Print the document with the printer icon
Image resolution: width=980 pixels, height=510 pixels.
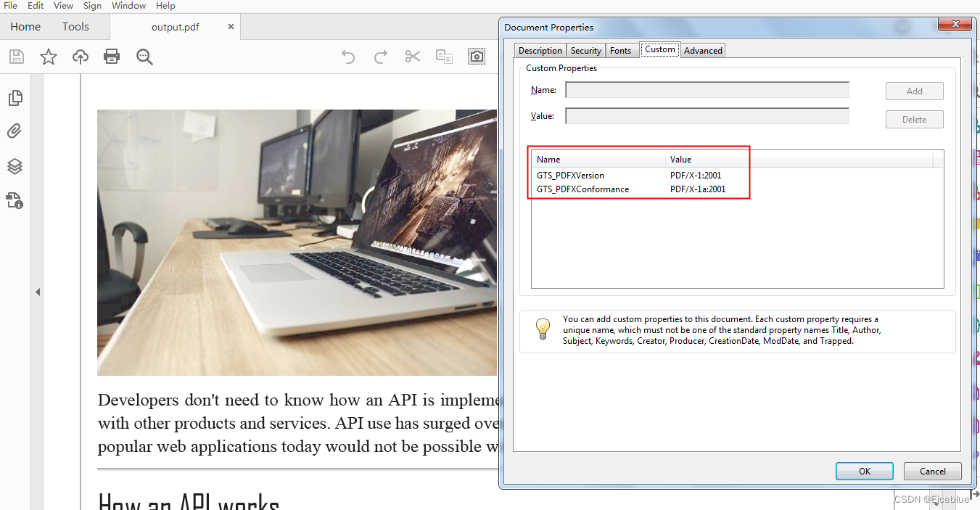[112, 57]
